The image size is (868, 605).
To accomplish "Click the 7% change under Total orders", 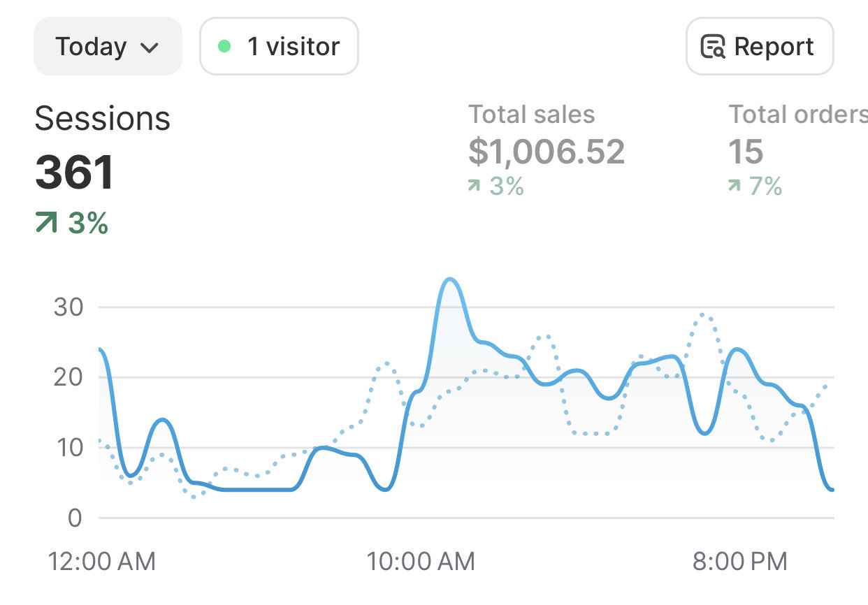I will (x=765, y=186).
